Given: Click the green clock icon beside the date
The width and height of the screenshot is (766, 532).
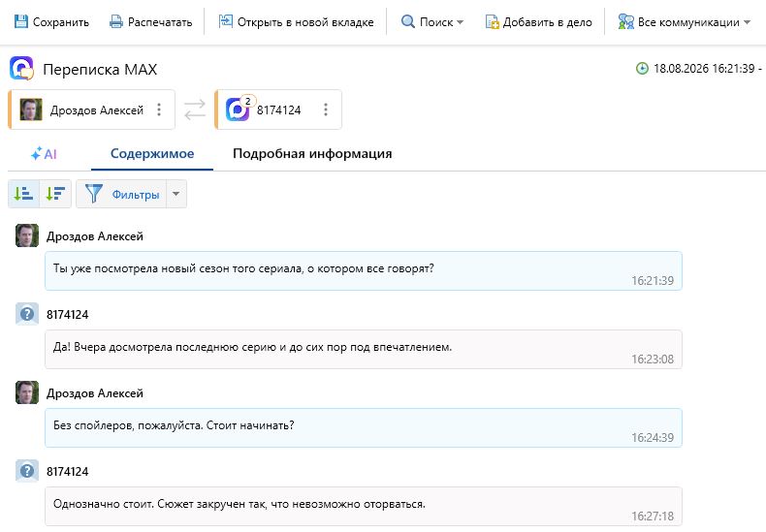Looking at the screenshot, I should [642, 69].
